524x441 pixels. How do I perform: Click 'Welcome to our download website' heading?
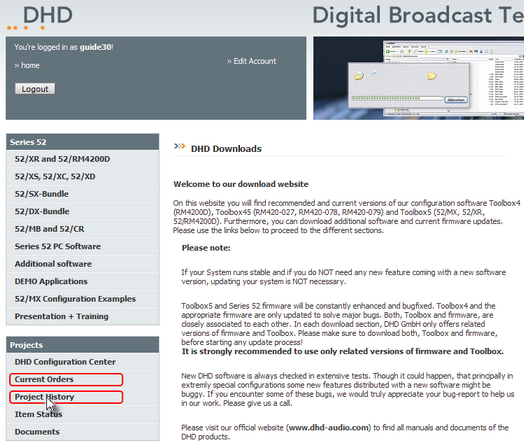[241, 184]
